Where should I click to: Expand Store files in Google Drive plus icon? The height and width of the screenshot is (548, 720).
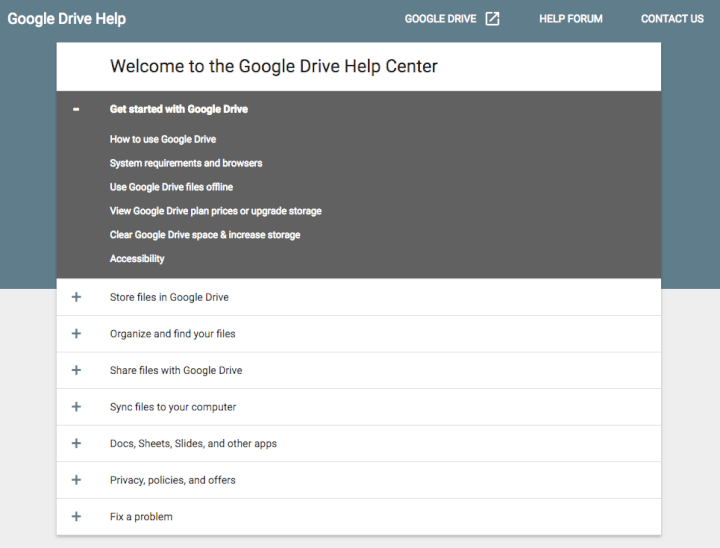coord(76,297)
